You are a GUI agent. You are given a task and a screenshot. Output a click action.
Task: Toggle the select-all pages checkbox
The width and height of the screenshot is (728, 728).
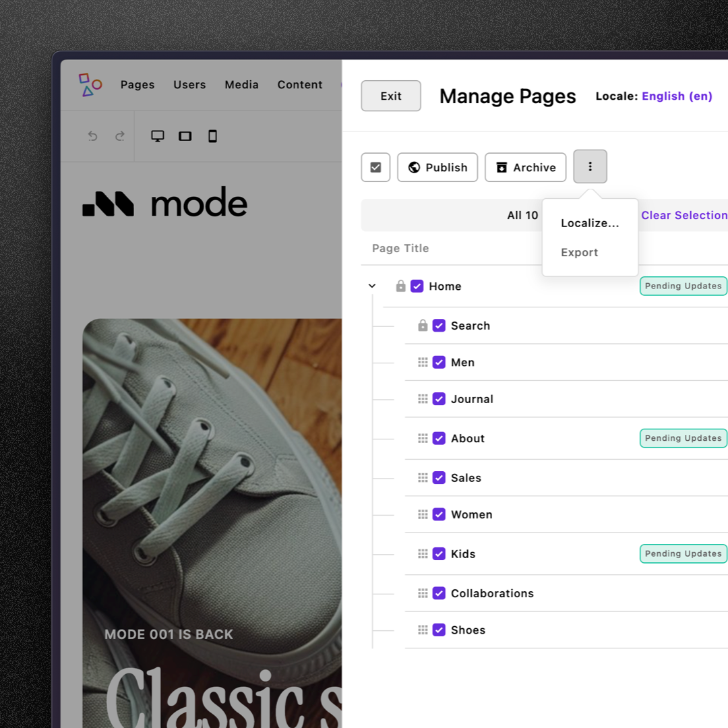tap(375, 167)
